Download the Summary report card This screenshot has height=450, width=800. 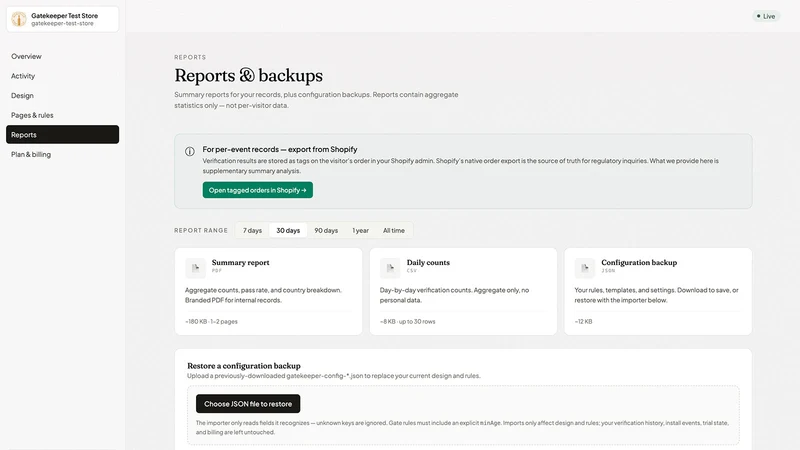click(x=268, y=291)
